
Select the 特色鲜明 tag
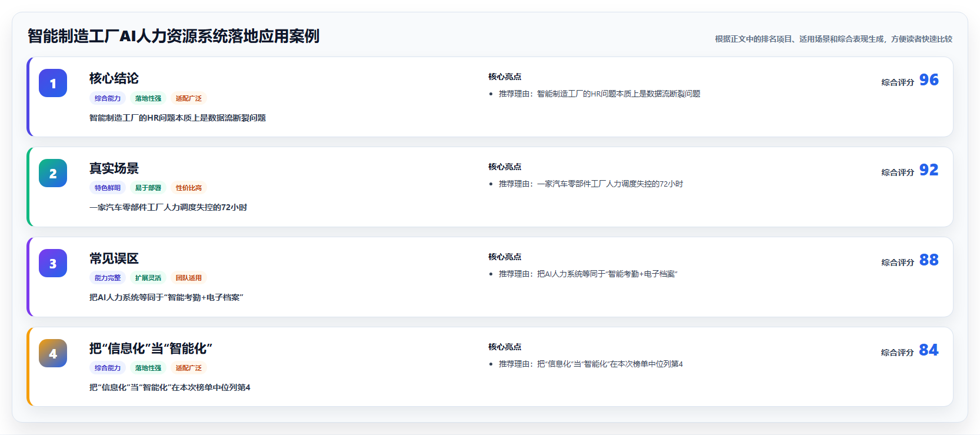(108, 188)
